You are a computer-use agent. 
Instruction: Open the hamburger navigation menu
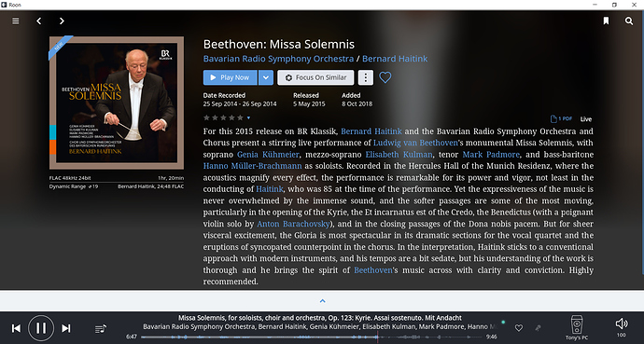tap(16, 21)
